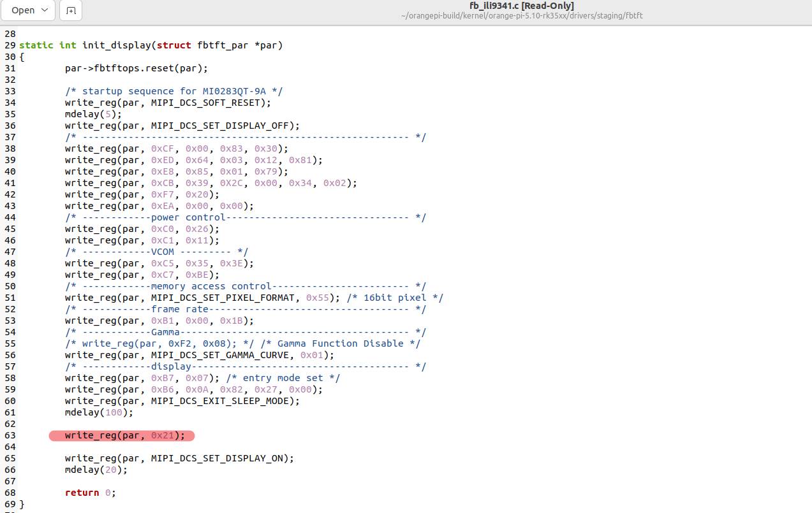Image resolution: width=812 pixels, height=513 pixels.
Task: Click the opening brace on line 30
Action: point(22,57)
